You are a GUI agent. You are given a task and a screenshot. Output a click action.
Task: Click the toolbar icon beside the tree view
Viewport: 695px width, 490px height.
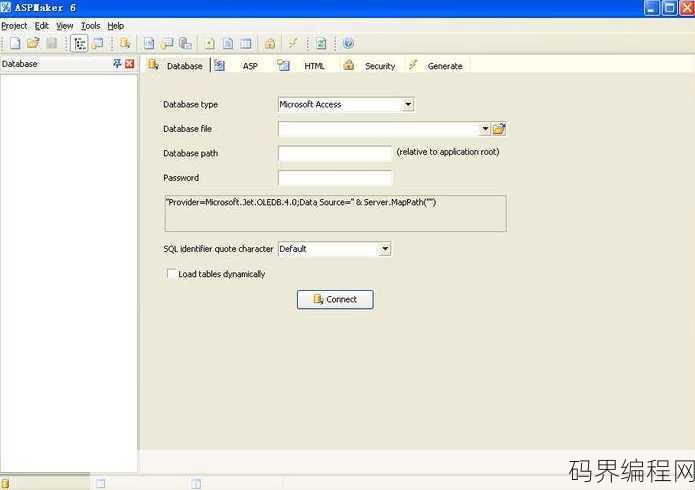pos(98,43)
